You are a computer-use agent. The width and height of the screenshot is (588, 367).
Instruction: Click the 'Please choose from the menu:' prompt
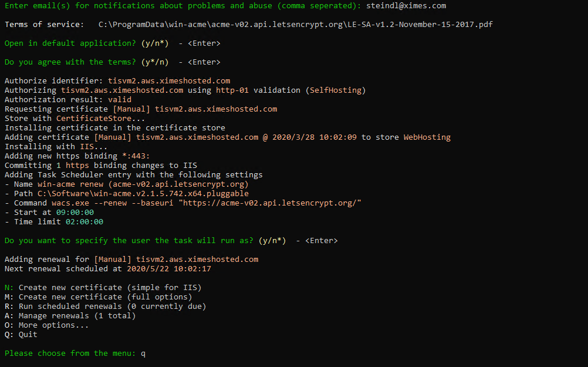70,353
